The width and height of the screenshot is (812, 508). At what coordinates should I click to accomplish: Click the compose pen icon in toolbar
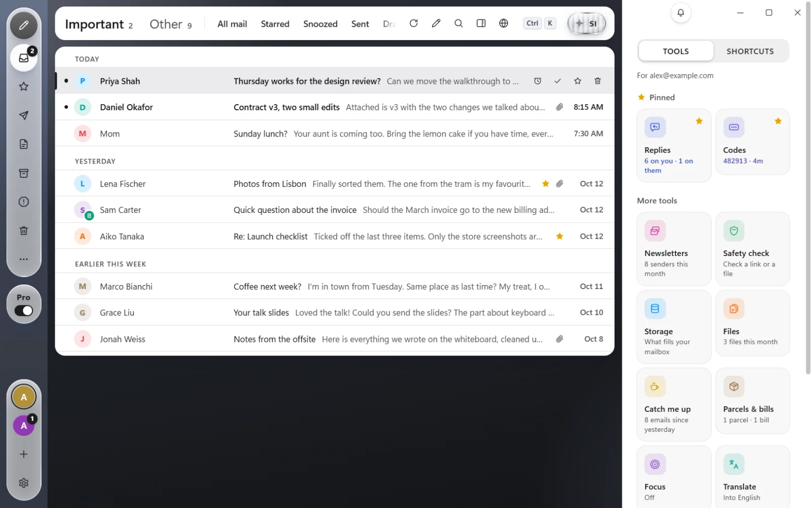pos(436,23)
